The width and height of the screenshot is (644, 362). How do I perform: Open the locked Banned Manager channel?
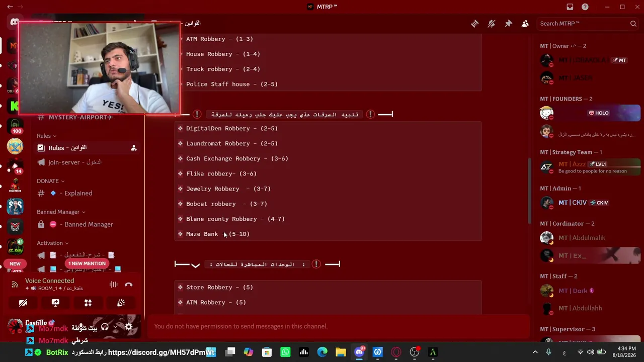[87, 224]
